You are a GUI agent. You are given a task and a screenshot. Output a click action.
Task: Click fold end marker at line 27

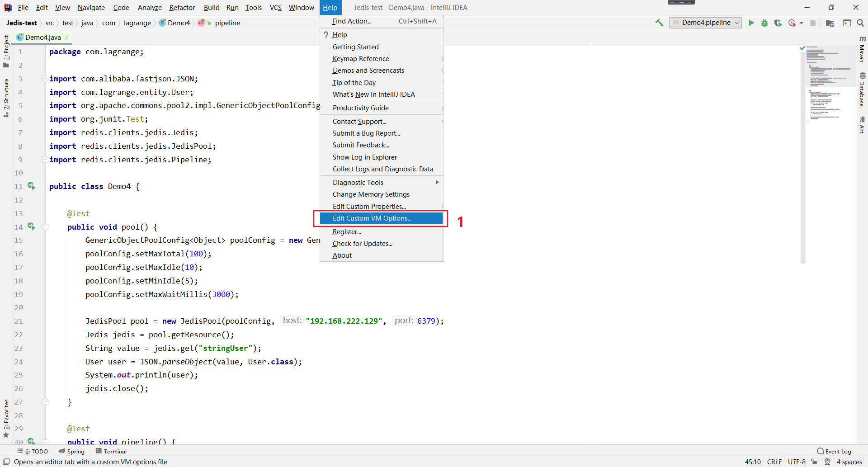[x=45, y=401]
